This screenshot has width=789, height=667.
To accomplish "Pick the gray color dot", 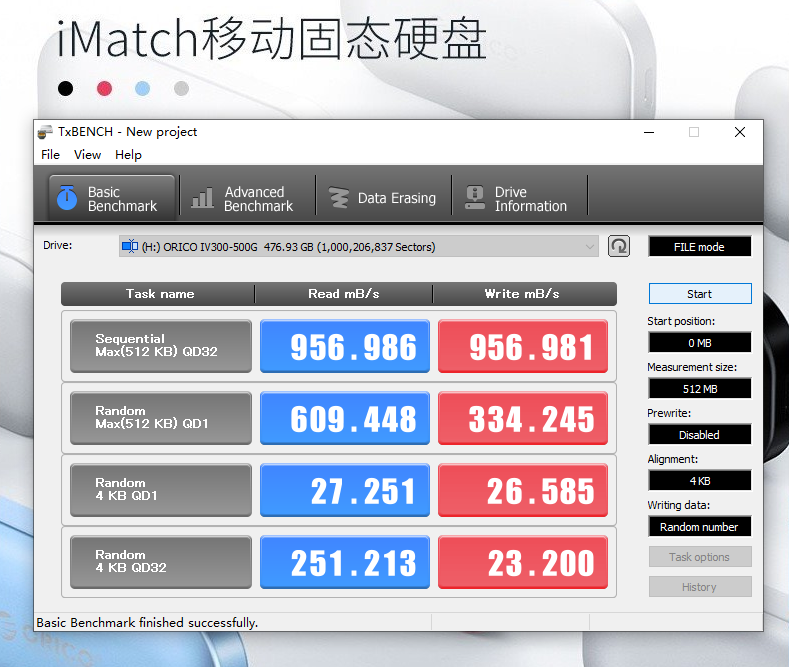I will point(181,89).
